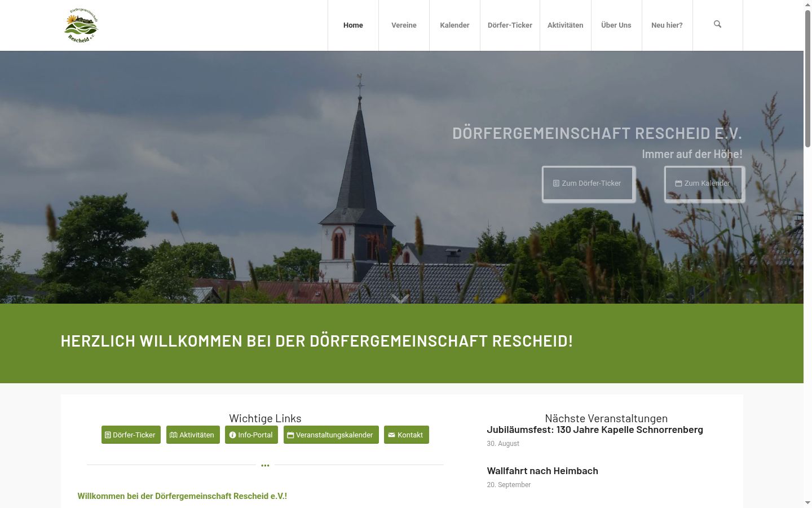The height and width of the screenshot is (508, 812).
Task: Open the Veranstaltungskalender button
Action: pos(331,435)
